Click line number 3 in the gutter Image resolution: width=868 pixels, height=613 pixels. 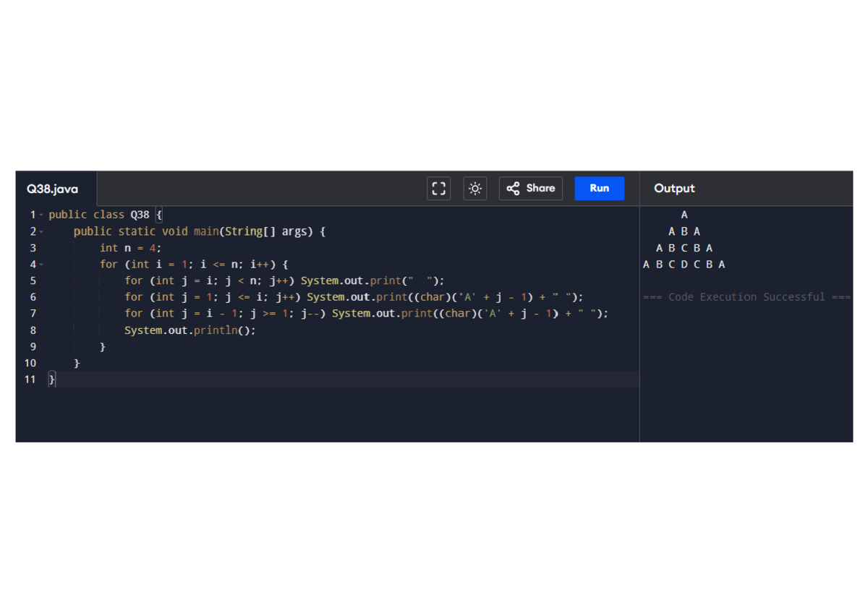point(33,248)
